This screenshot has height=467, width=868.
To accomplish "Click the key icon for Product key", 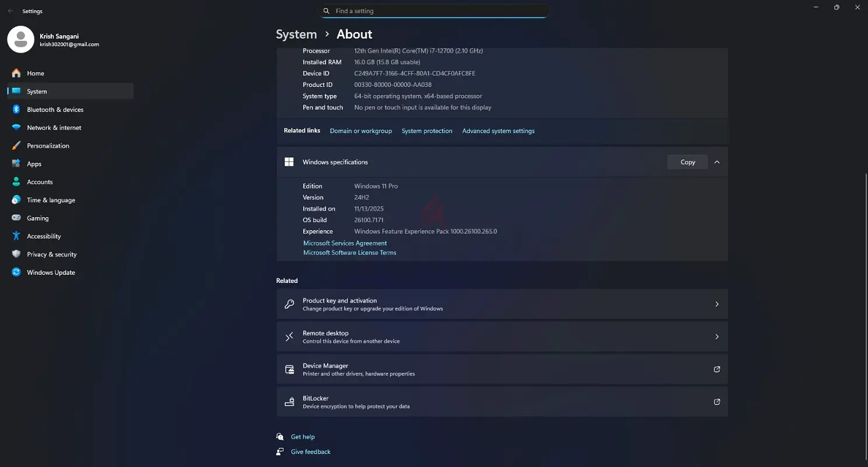I will click(289, 304).
